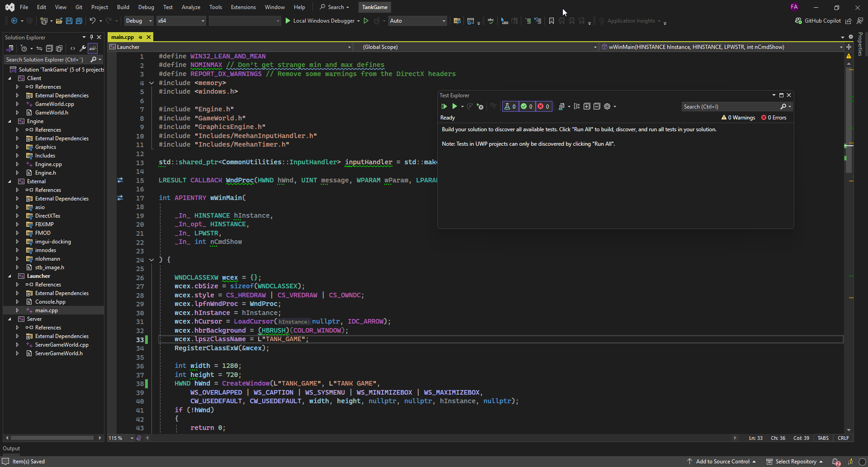
Task: Toggle 0 Errors filter in Test Explorer
Action: coord(774,118)
